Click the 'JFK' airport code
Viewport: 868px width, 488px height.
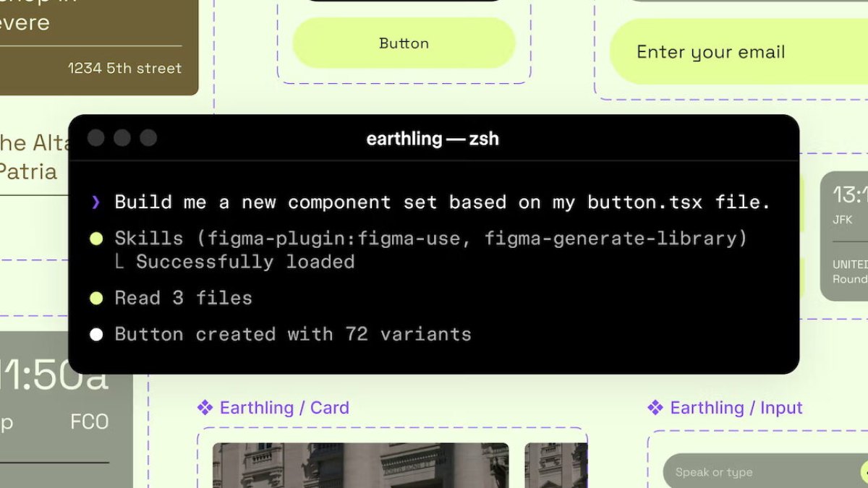(843, 220)
